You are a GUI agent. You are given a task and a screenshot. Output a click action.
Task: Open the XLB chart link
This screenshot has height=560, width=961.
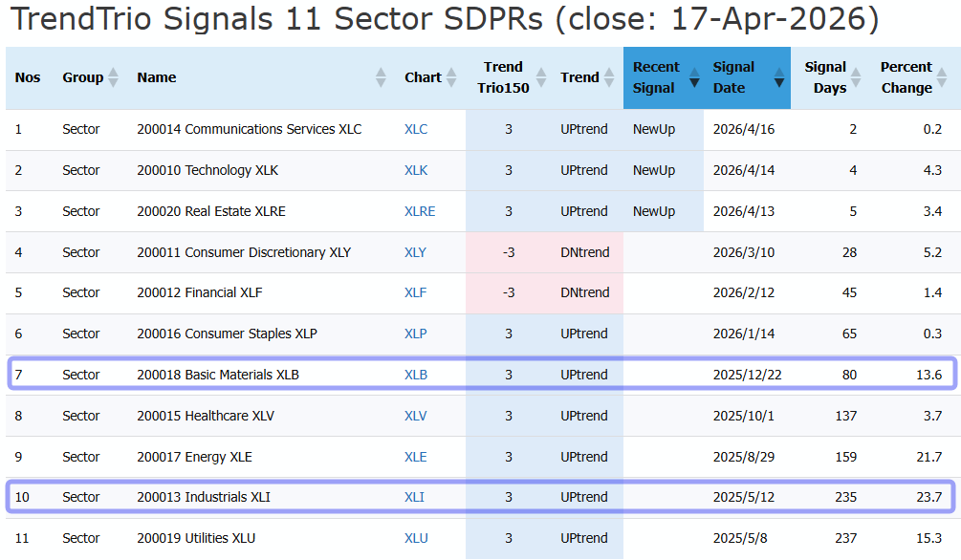pos(416,375)
